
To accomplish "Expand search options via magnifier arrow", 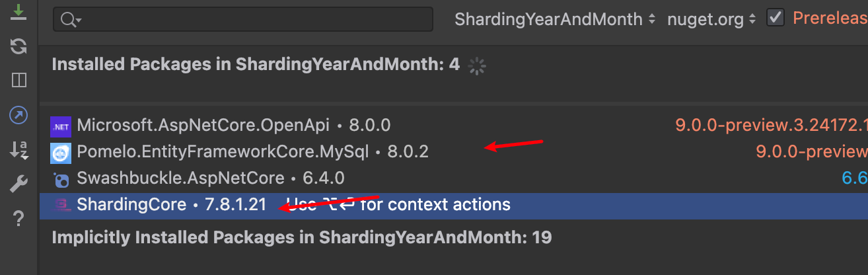I will click(x=71, y=20).
